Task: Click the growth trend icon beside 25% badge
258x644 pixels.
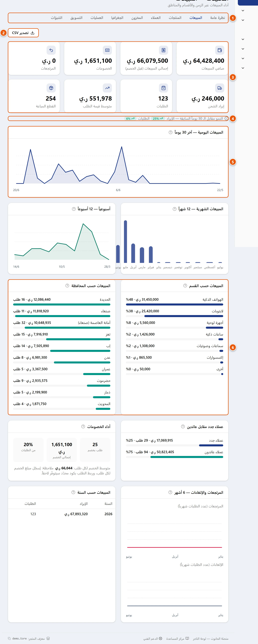Action: click(x=162, y=118)
